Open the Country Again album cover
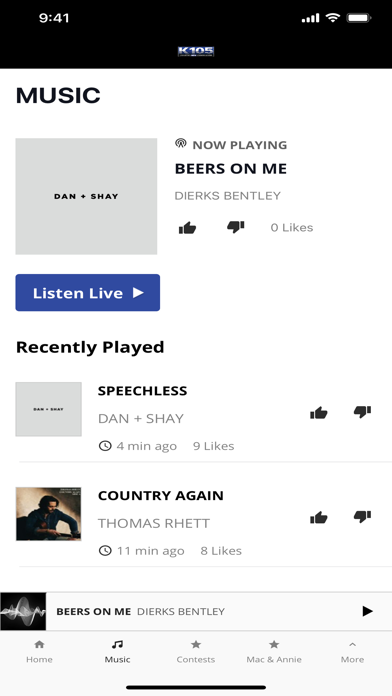The height and width of the screenshot is (696, 392). (48, 514)
